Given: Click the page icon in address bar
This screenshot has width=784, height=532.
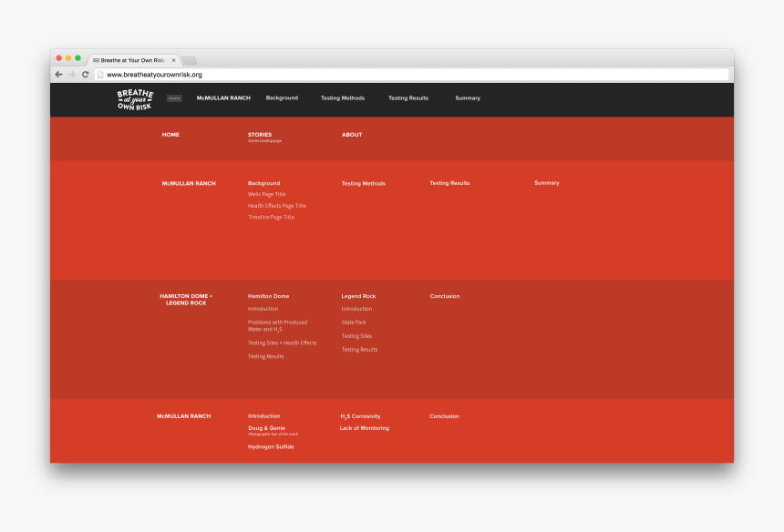Looking at the screenshot, I should coord(100,75).
